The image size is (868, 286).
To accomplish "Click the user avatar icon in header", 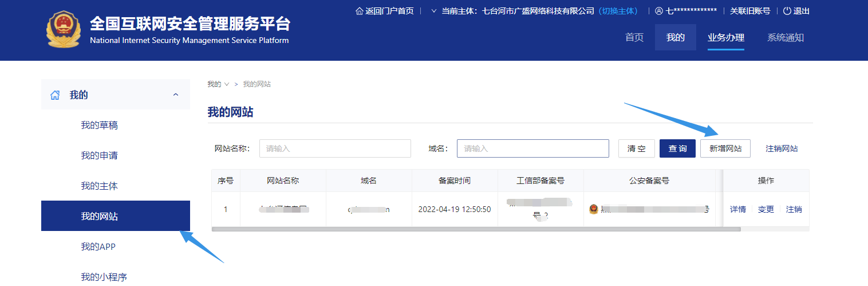I will click(x=658, y=11).
